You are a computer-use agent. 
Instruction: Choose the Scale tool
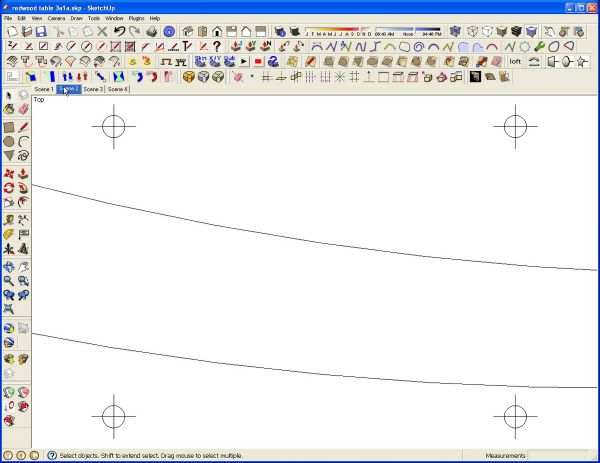[9, 202]
